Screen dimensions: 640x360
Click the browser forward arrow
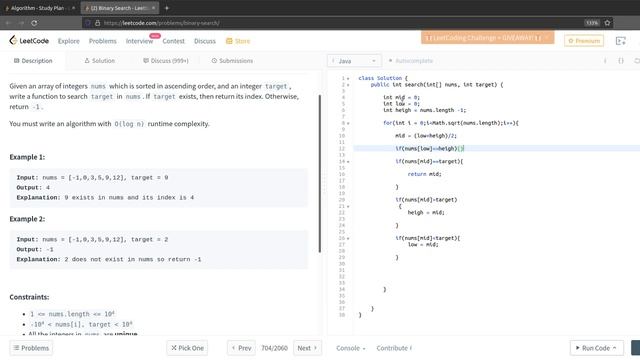point(21,23)
